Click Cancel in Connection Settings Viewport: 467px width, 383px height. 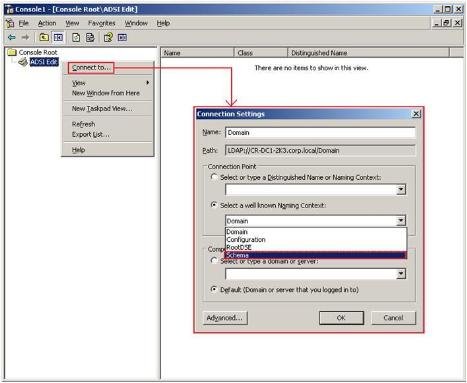[x=393, y=318]
